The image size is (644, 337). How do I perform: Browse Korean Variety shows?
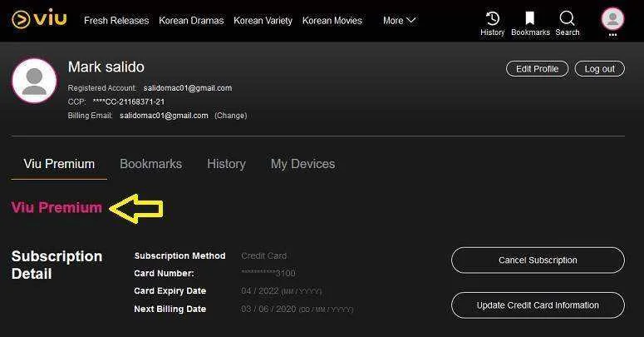click(x=263, y=21)
